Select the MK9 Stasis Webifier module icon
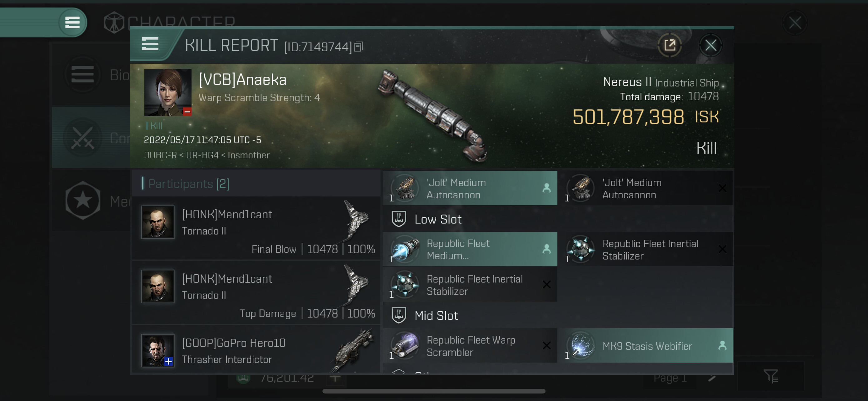This screenshot has width=868, height=401. 581,345
